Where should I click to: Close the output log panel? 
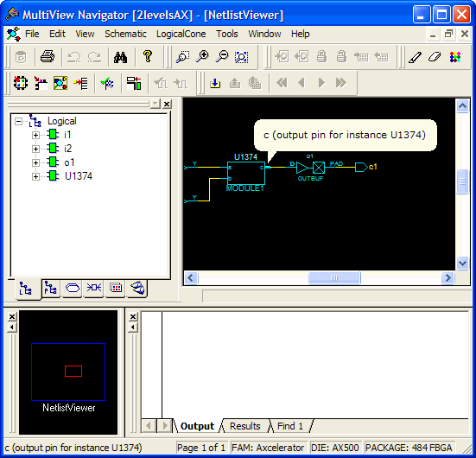coord(133,316)
